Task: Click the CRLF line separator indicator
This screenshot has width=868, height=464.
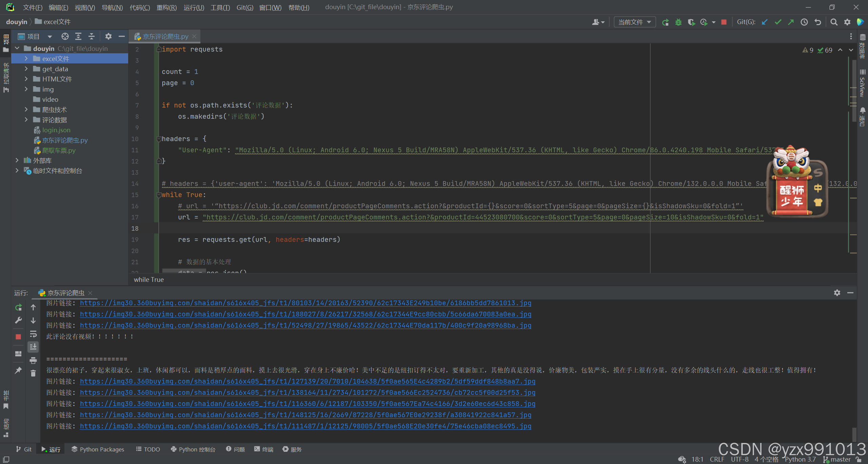Action: point(717,459)
